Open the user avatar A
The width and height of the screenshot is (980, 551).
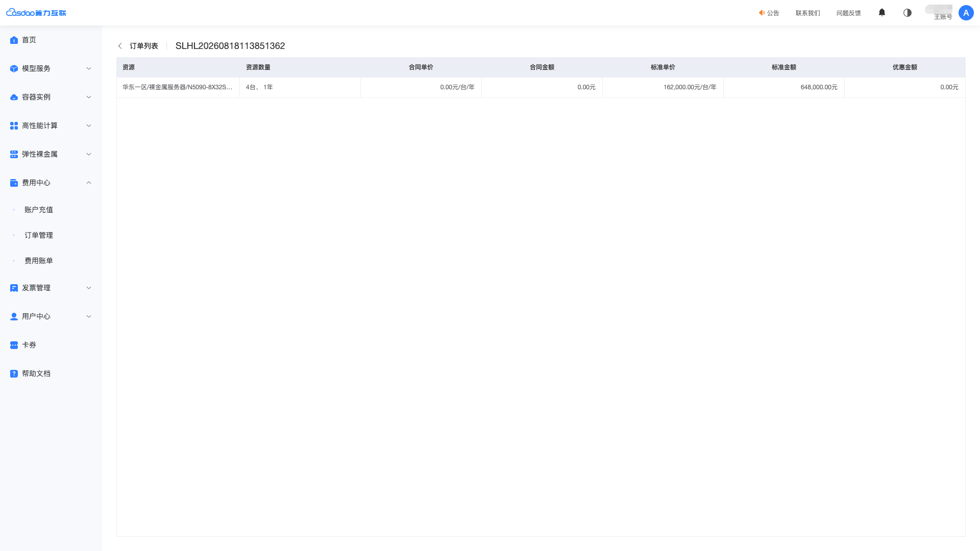coord(966,13)
